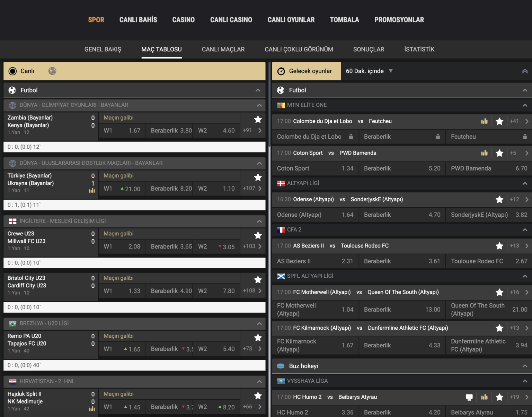
Task: Star the Colombe du Dja et Lobo match
Action: point(499,121)
